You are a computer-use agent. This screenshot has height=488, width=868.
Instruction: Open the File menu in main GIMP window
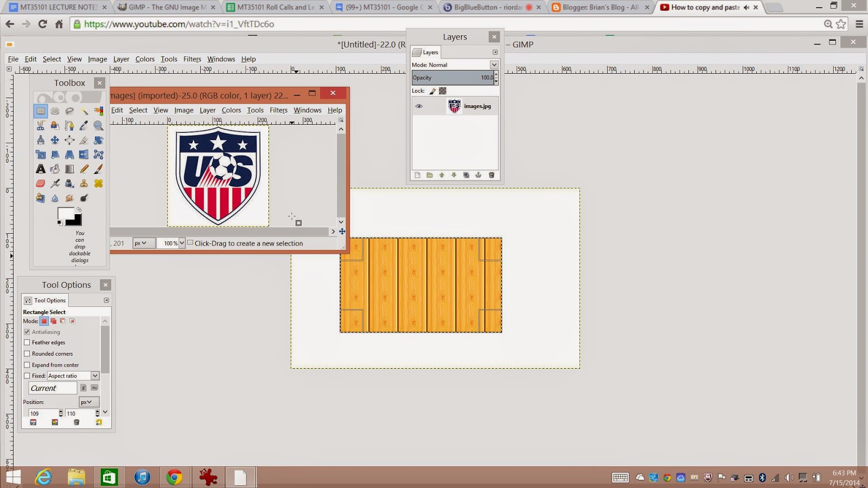coord(13,59)
